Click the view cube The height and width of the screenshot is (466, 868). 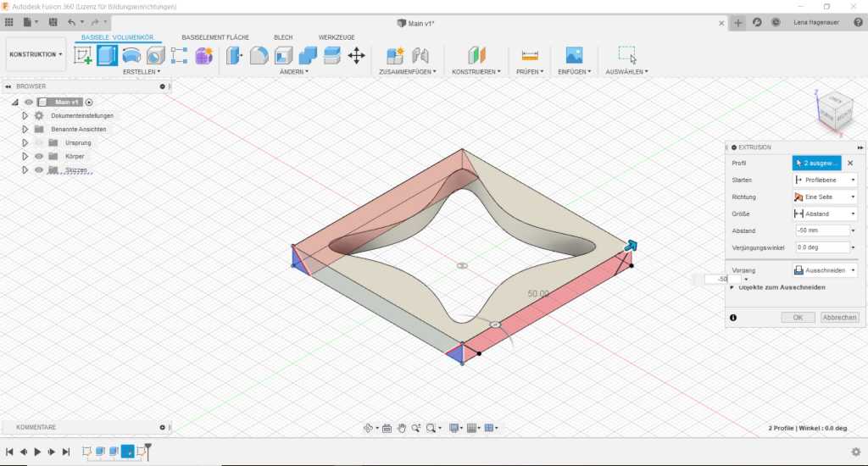835,111
